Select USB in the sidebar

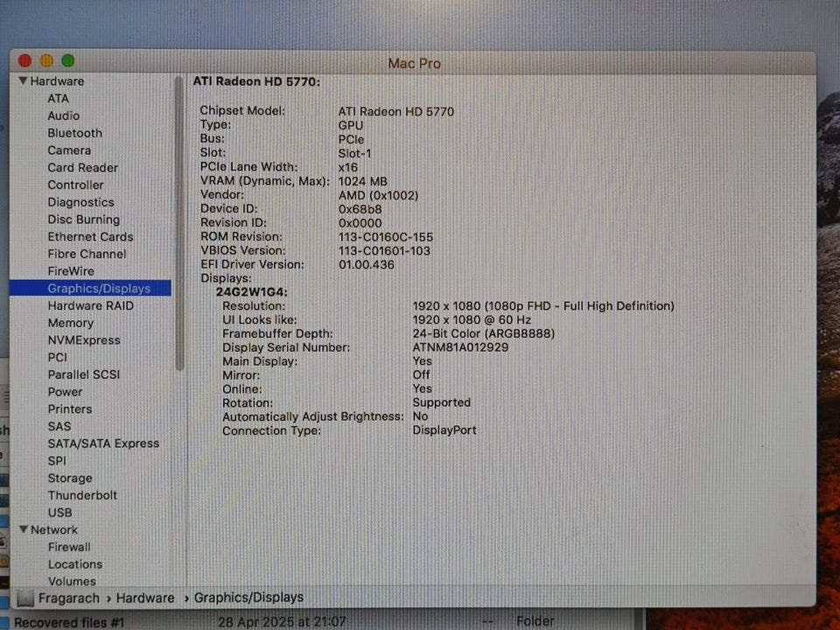pyautogui.click(x=60, y=513)
